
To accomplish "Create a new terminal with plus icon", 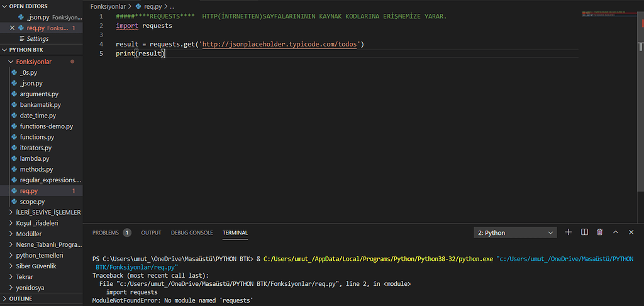I will tap(569, 232).
